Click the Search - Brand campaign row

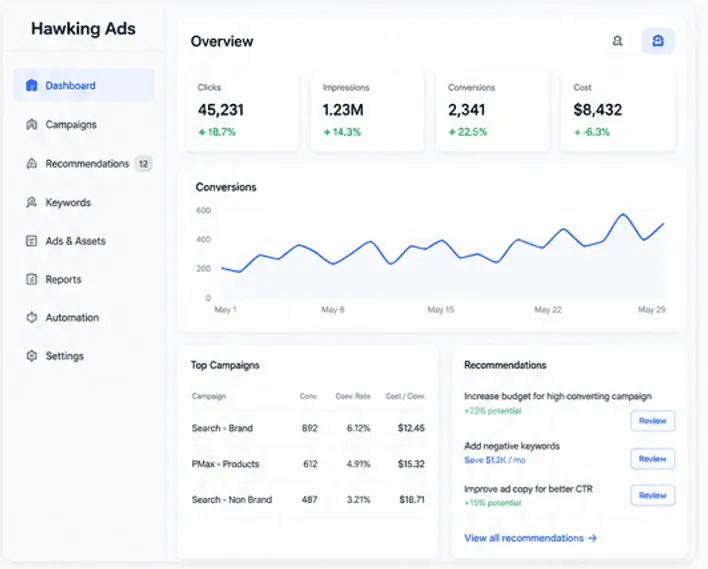click(x=308, y=428)
